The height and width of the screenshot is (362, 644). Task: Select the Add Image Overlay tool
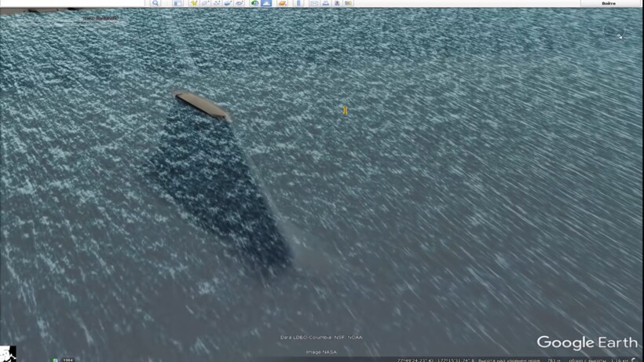(228, 3)
